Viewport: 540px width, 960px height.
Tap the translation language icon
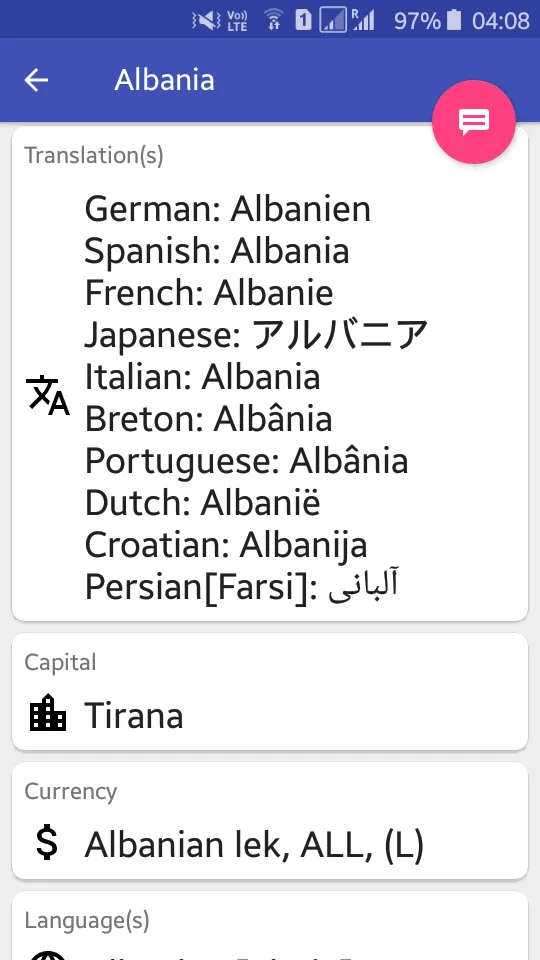click(47, 396)
